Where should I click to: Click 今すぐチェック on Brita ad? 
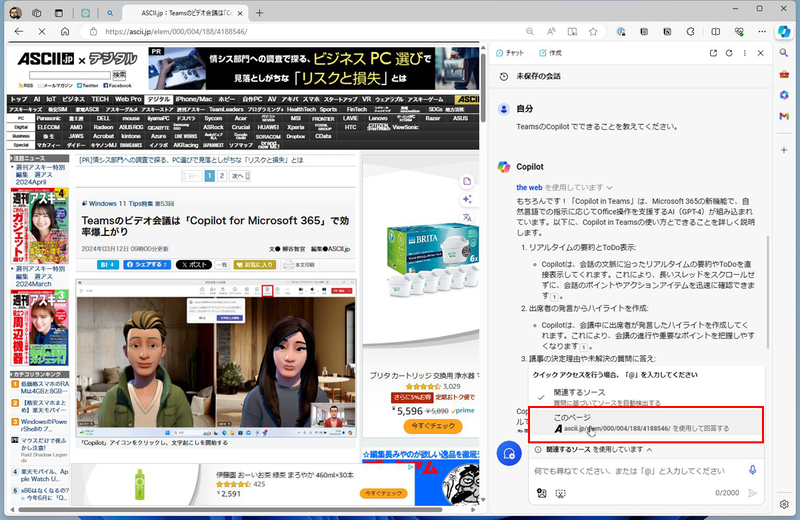(433, 426)
